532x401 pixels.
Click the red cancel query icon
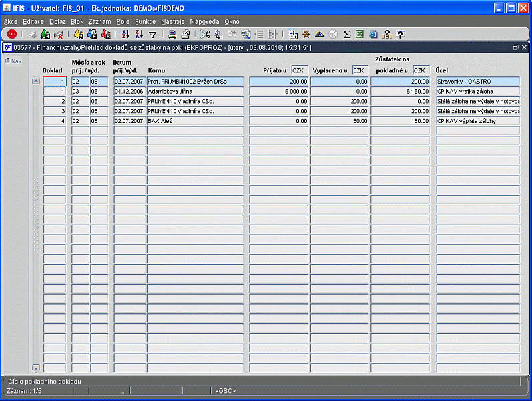click(x=106, y=34)
